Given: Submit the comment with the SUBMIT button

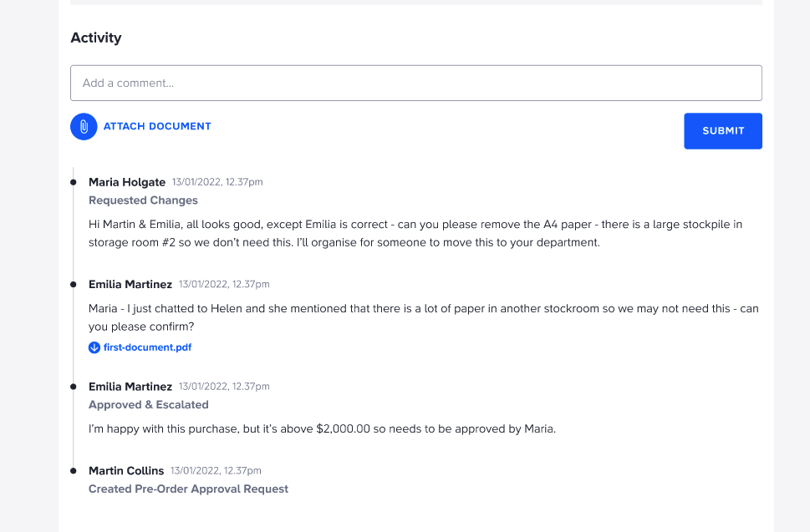Looking at the screenshot, I should point(723,131).
